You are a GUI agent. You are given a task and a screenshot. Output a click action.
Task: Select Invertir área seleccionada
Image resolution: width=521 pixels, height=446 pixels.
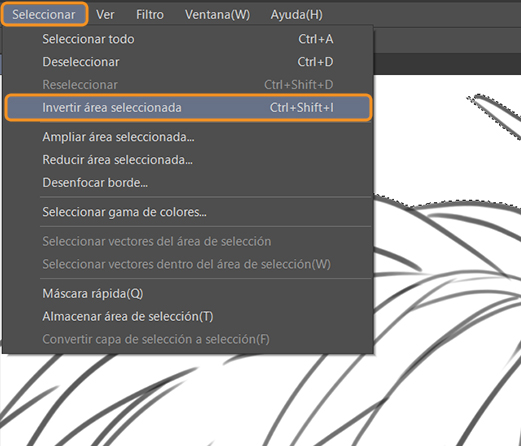188,107
